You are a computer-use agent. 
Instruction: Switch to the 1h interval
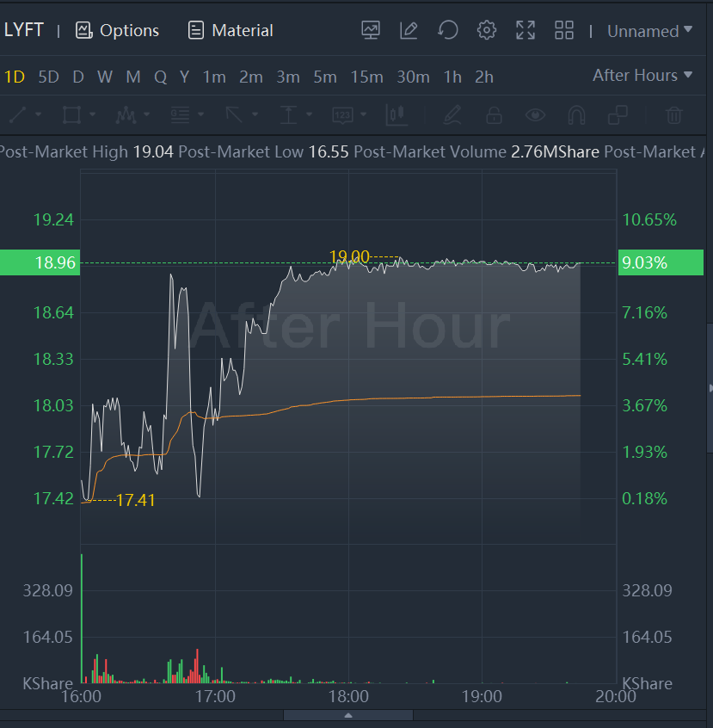click(452, 77)
